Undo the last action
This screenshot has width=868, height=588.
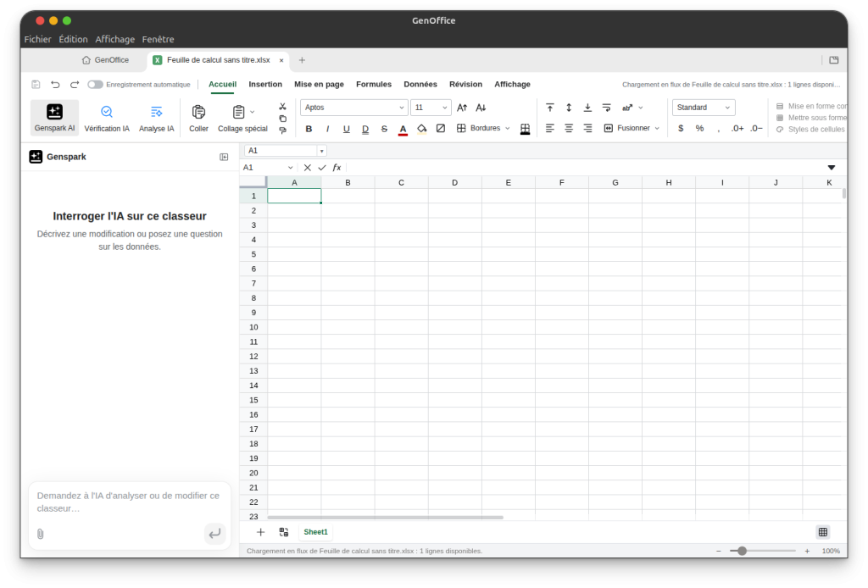tap(55, 84)
